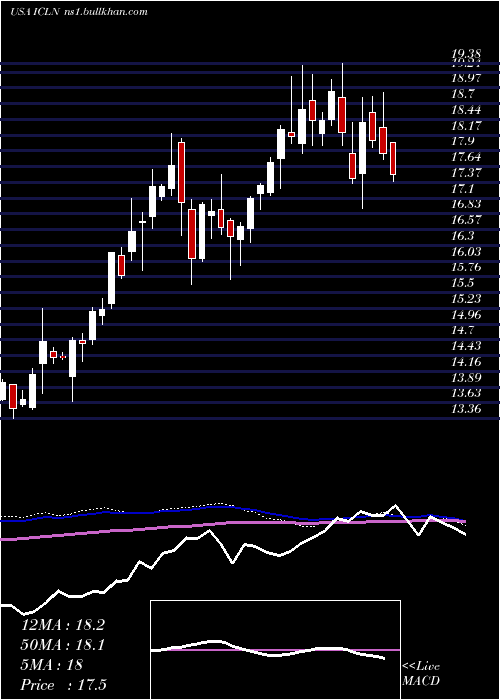Image resolution: width=500 pixels, height=700 pixels.
Task: Click the 17.9 price axis label
Action: coord(463,141)
